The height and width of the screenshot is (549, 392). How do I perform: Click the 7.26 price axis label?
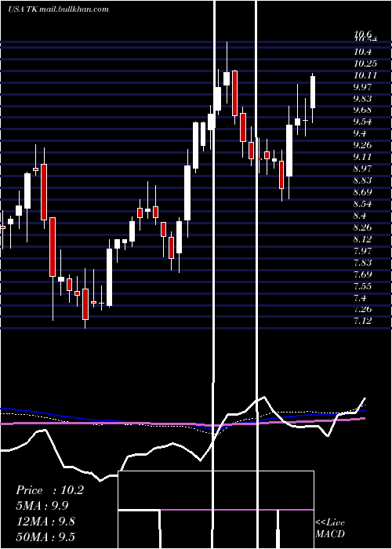click(x=362, y=310)
